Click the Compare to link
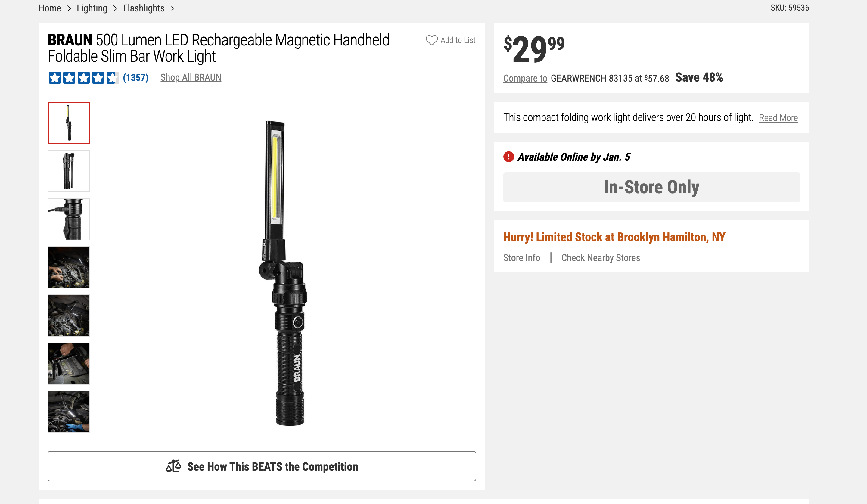 coord(525,79)
